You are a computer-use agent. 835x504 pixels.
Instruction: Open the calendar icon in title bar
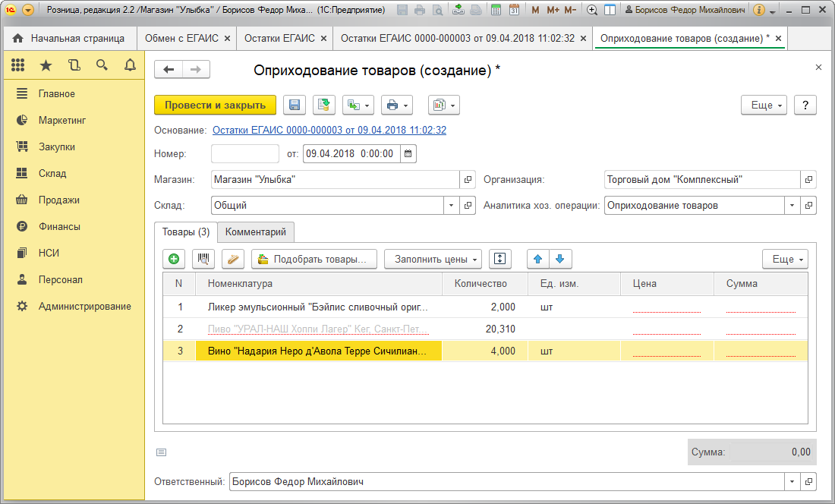514,10
